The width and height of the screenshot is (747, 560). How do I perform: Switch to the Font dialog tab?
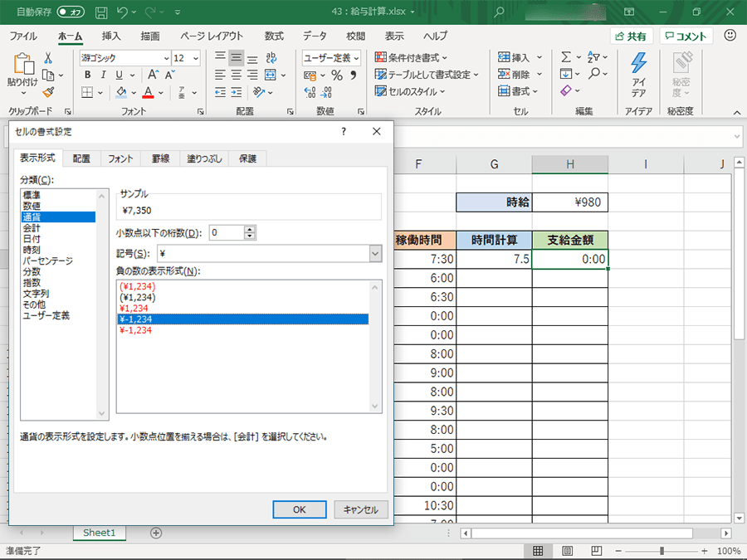click(120, 158)
